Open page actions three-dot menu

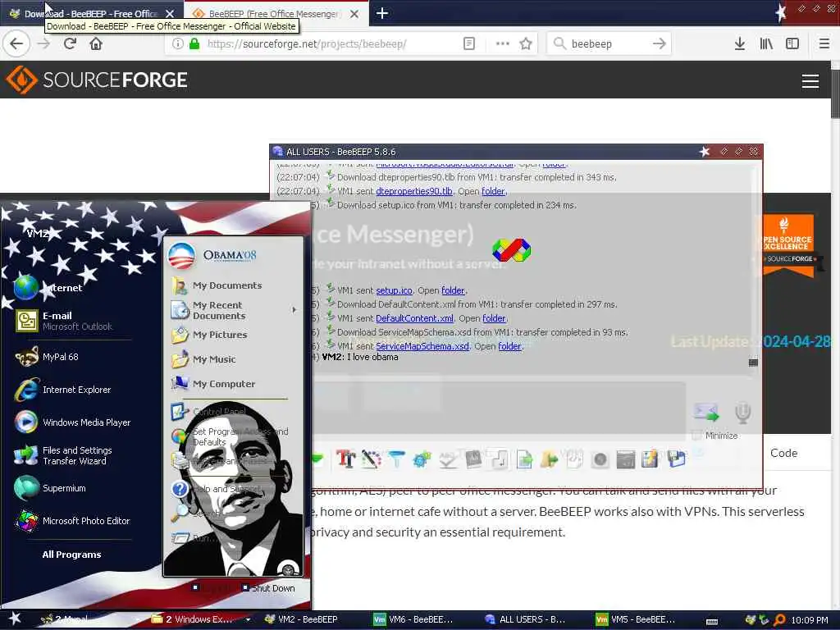coord(502,43)
